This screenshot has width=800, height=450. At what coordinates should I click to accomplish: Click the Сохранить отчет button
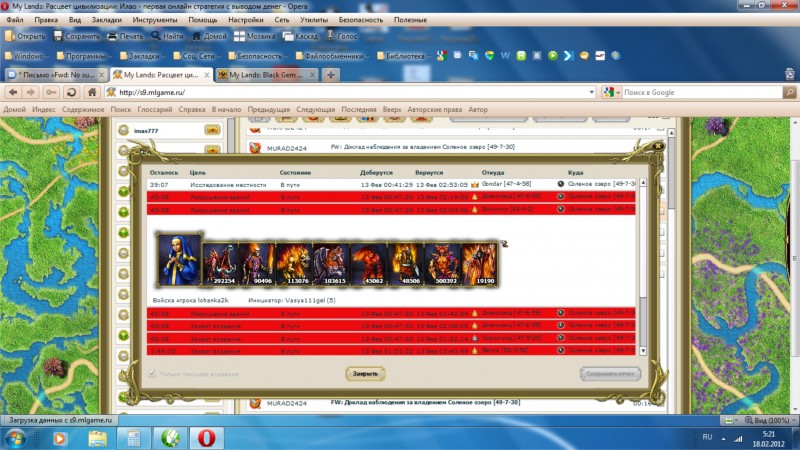point(610,373)
